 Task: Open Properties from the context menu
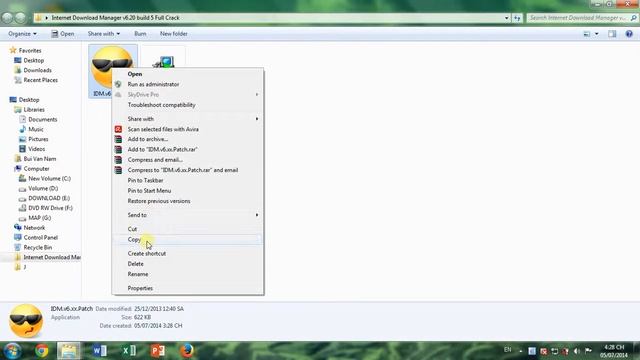(x=187, y=288)
